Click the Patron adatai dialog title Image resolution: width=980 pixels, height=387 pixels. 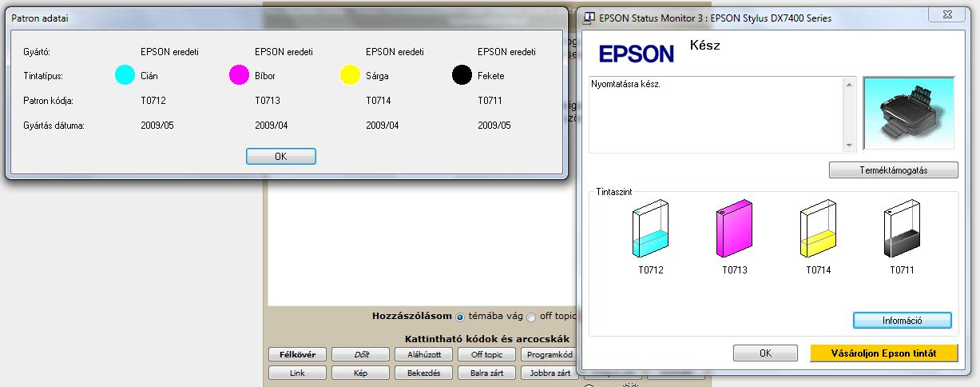39,17
